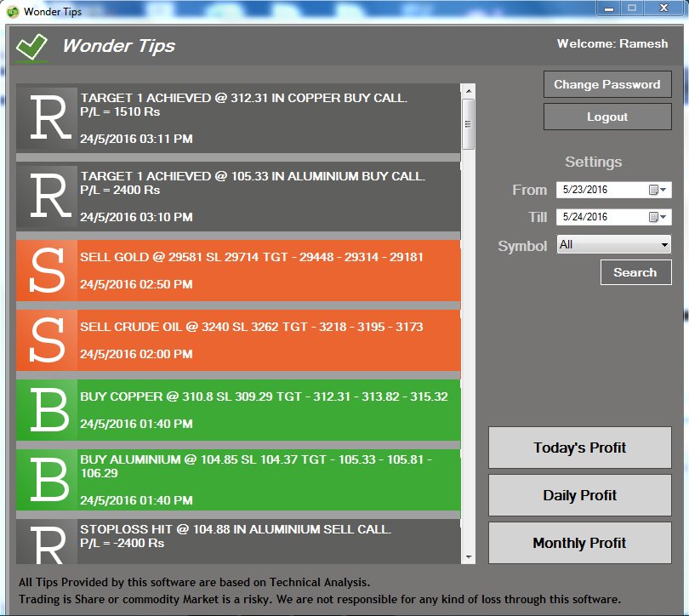Viewport: 689px width, 616px height.
Task: Click the Wonder Tips header title
Action: coord(118,46)
